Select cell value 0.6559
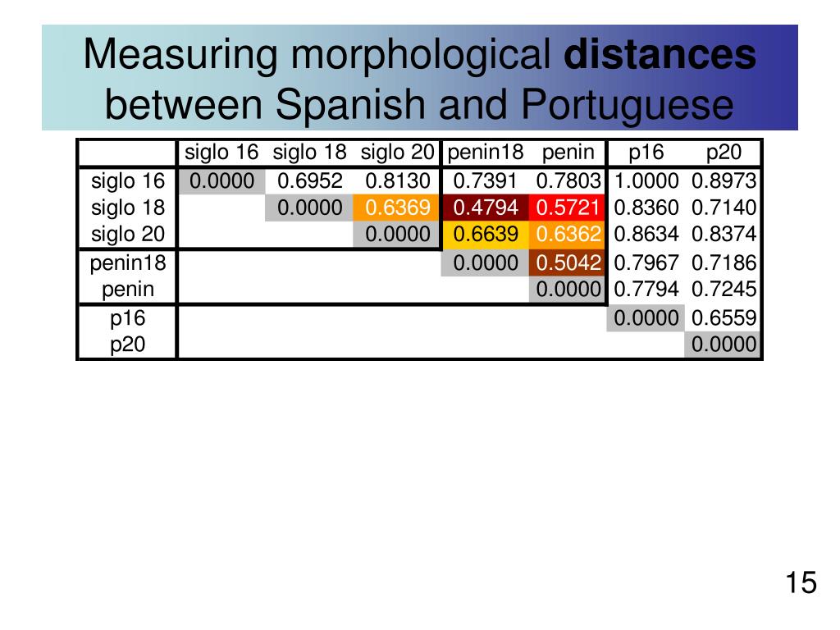 point(724,318)
